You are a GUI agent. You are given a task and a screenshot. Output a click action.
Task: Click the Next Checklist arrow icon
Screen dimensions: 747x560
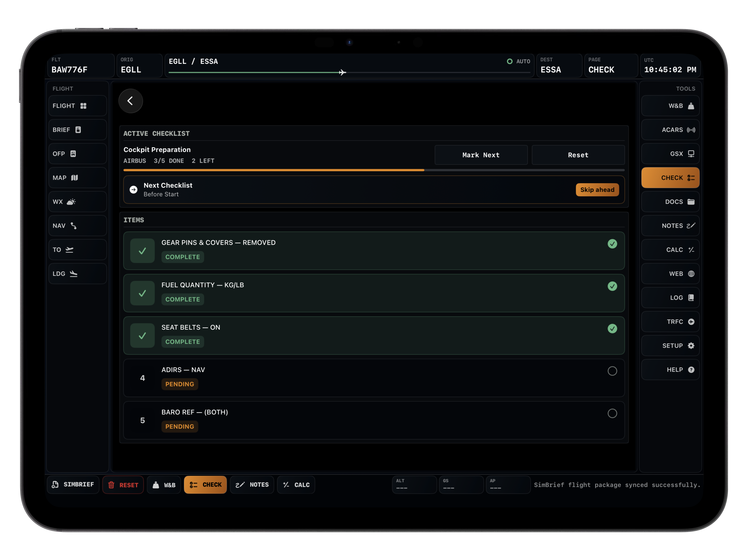point(133,190)
